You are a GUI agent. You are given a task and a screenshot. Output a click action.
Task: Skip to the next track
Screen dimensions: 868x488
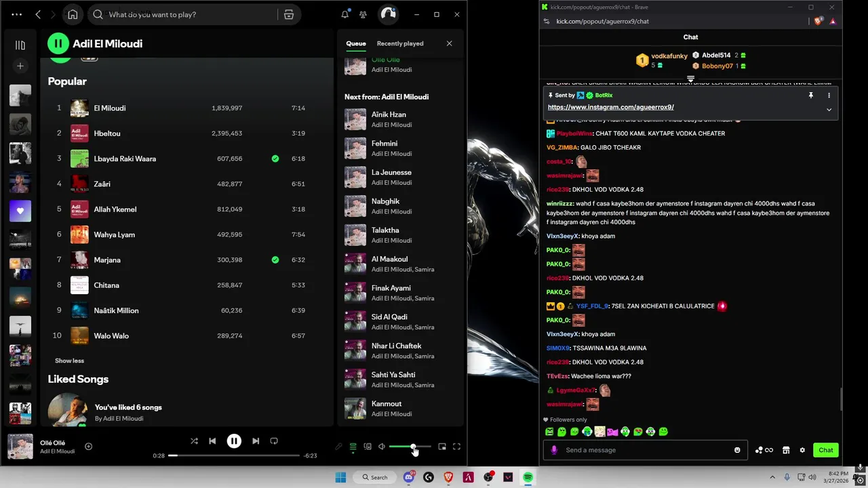click(256, 441)
